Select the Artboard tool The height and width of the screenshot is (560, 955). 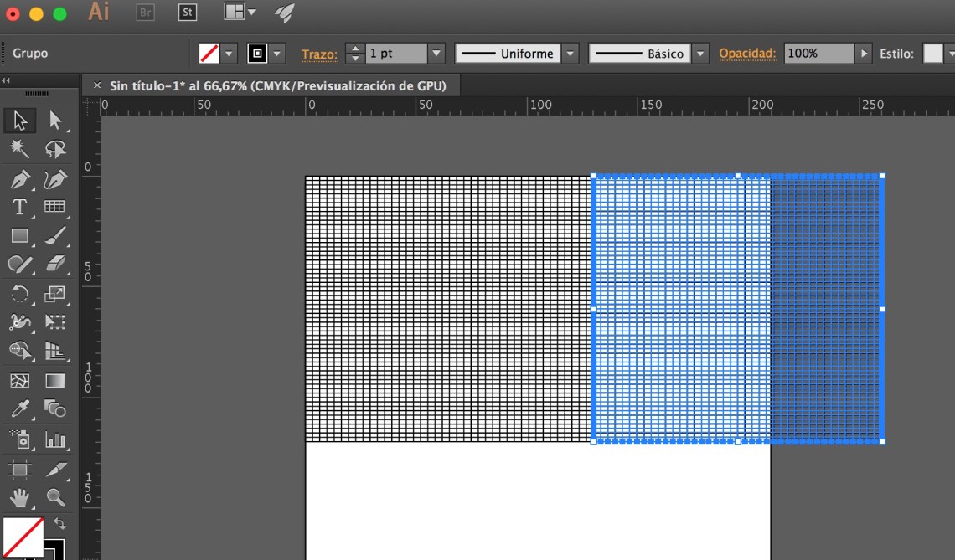point(20,467)
